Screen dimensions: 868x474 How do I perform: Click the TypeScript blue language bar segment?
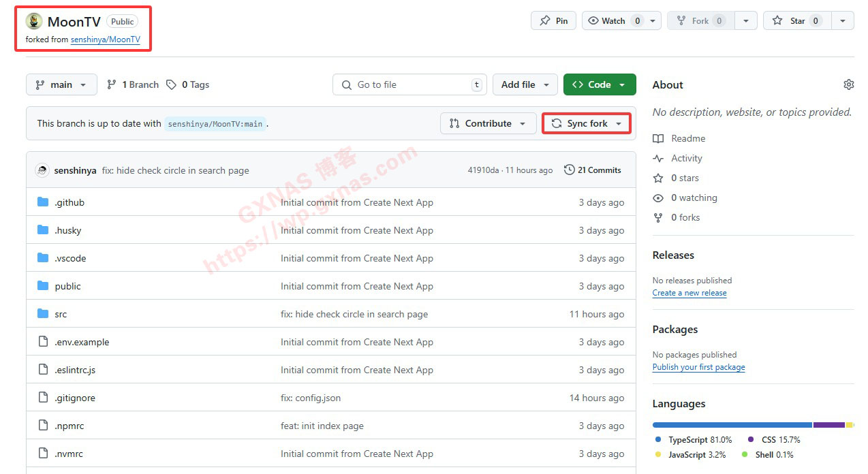pos(732,425)
